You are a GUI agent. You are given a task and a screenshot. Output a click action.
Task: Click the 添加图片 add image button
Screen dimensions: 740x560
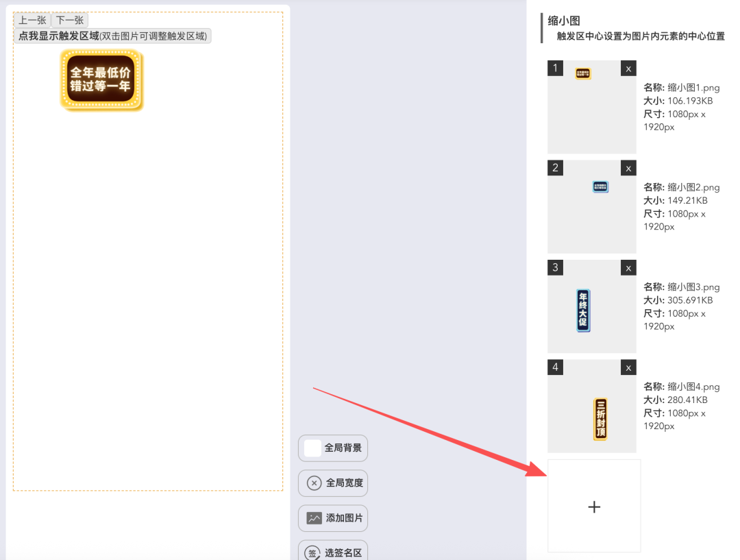[333, 518]
